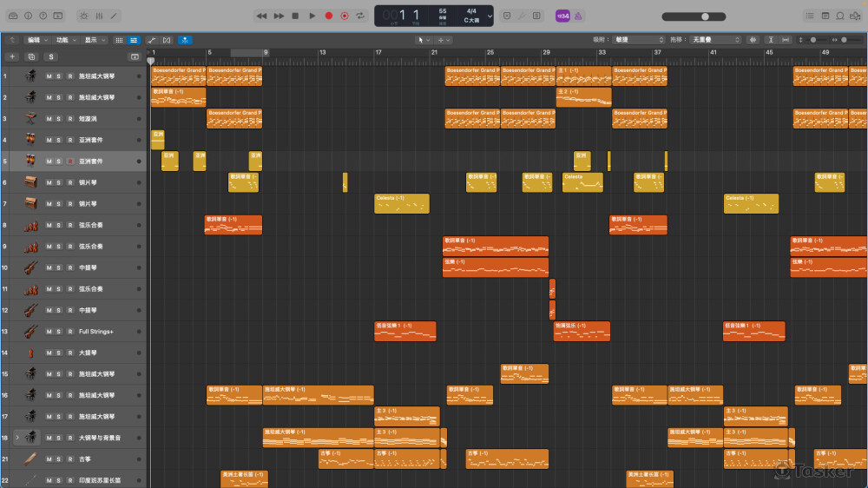Viewport: 868px width, 488px height.
Task: Mute track 1 施坦威大钢琴
Action: coord(49,76)
